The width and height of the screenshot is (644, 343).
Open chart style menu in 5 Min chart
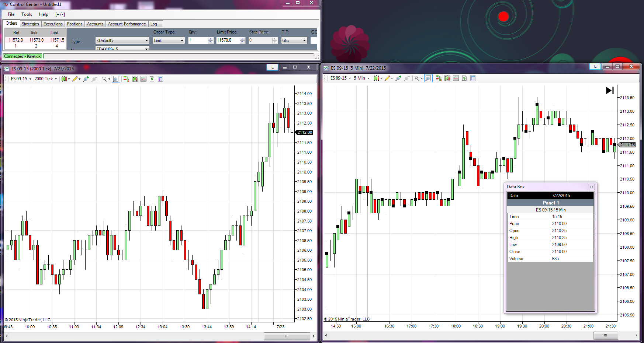click(378, 78)
